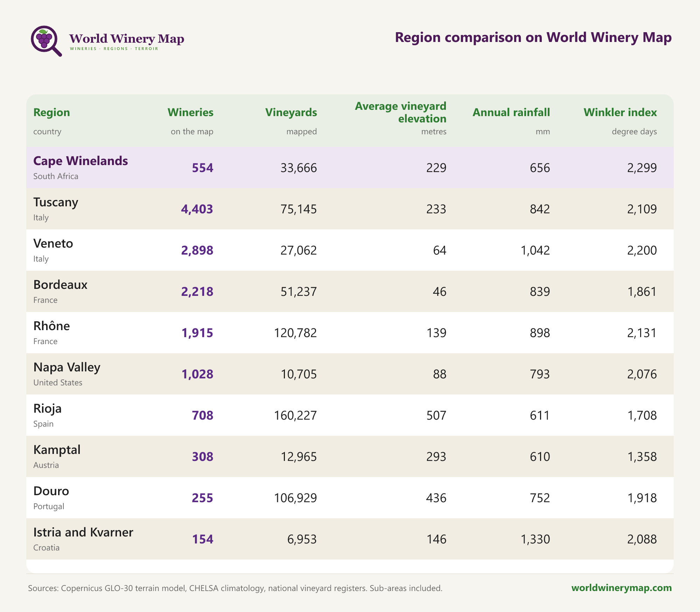The height and width of the screenshot is (612, 700).
Task: Click Rhône's 120,782 vineyards value
Action: [295, 333]
